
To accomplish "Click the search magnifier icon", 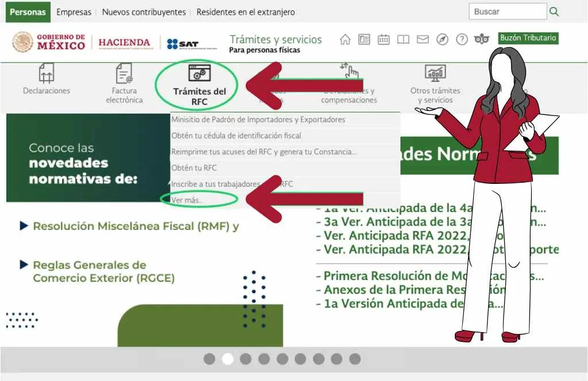I will pyautogui.click(x=554, y=11).
